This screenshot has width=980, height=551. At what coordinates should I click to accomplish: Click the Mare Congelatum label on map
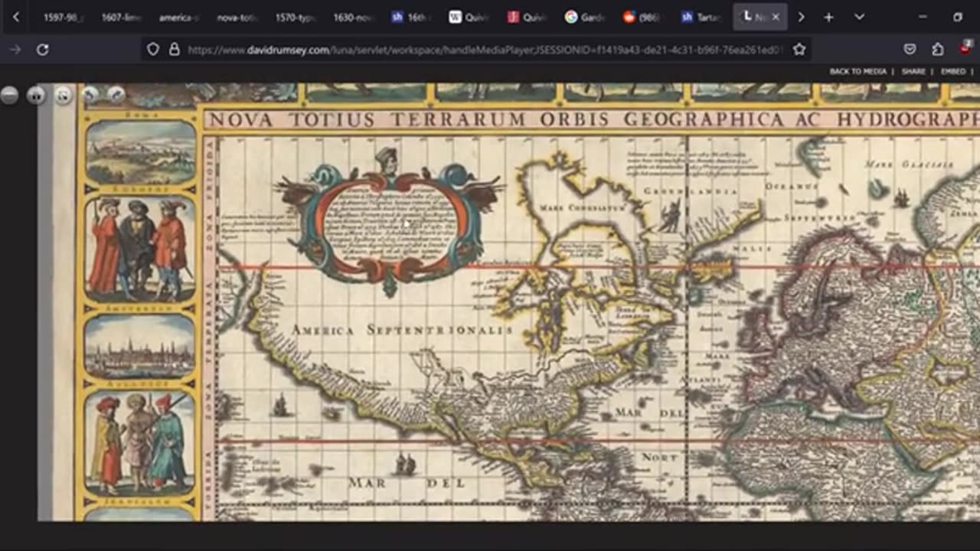click(x=583, y=207)
